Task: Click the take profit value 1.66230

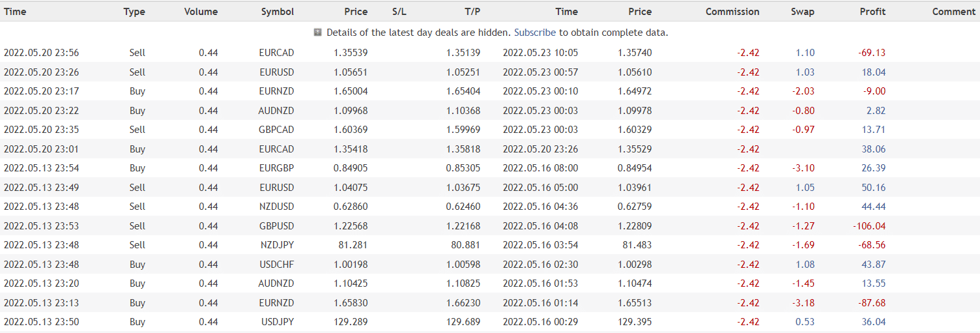Action: pyautogui.click(x=463, y=303)
